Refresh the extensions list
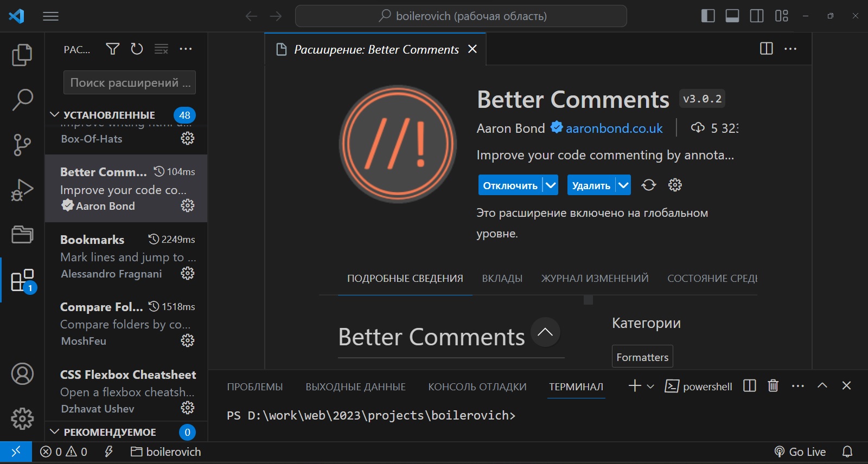 (x=137, y=49)
